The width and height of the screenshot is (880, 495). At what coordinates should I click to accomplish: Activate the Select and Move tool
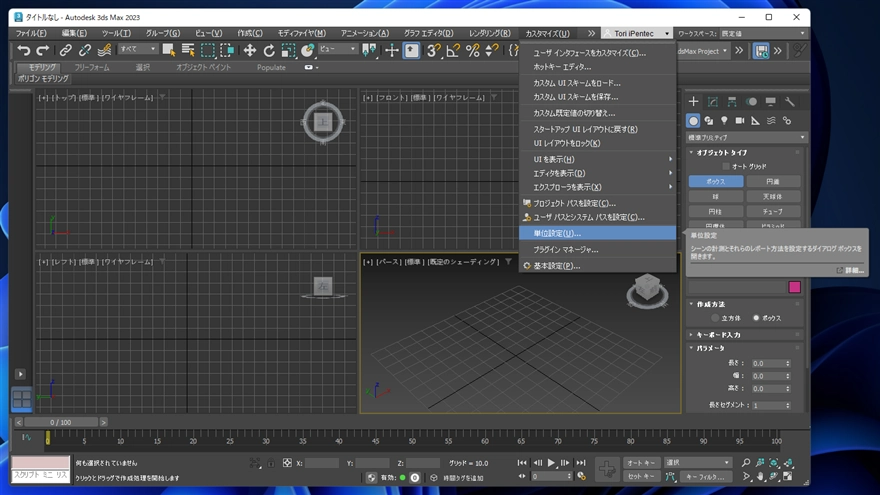(250, 51)
